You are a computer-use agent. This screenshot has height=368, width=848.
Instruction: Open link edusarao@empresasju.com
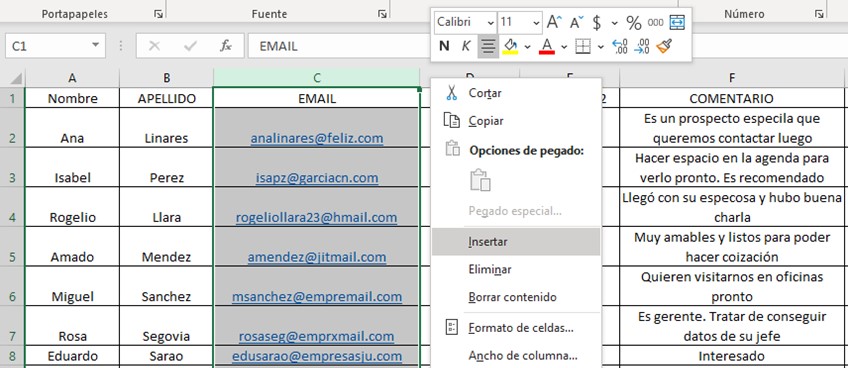pos(317,356)
